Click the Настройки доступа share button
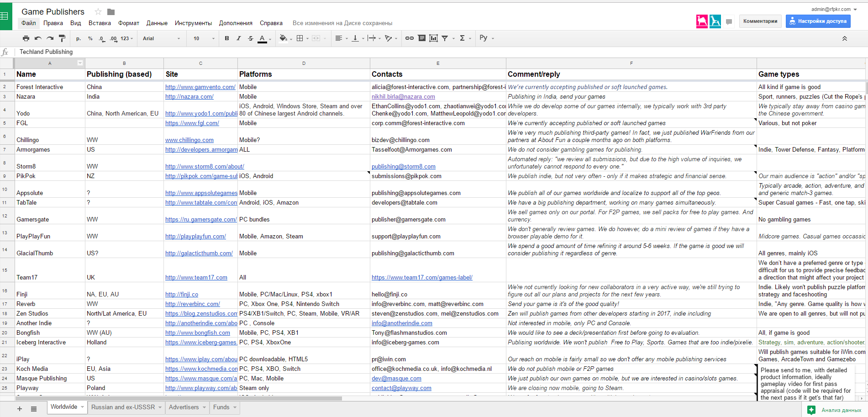The height and width of the screenshot is (417, 868). coord(818,21)
